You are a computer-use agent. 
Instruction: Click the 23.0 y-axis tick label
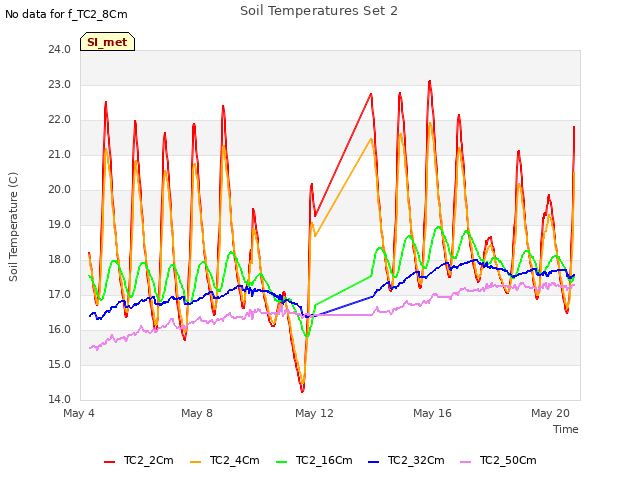(60, 84)
